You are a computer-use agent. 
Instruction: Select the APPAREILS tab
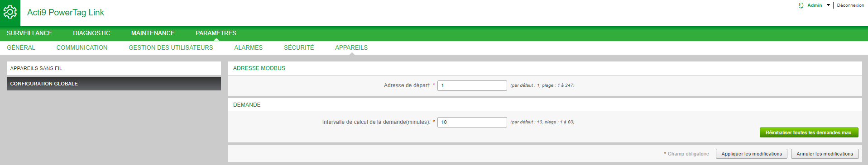click(x=351, y=47)
